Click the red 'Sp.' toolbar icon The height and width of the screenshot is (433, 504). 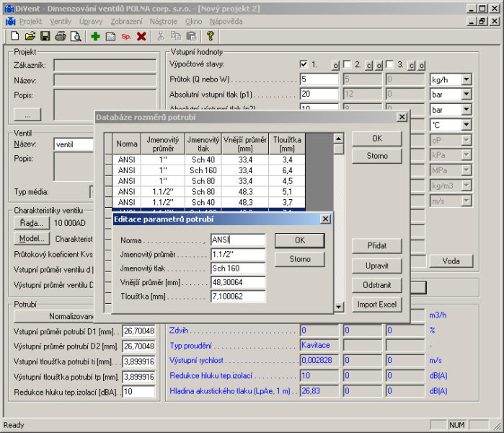coord(125,36)
